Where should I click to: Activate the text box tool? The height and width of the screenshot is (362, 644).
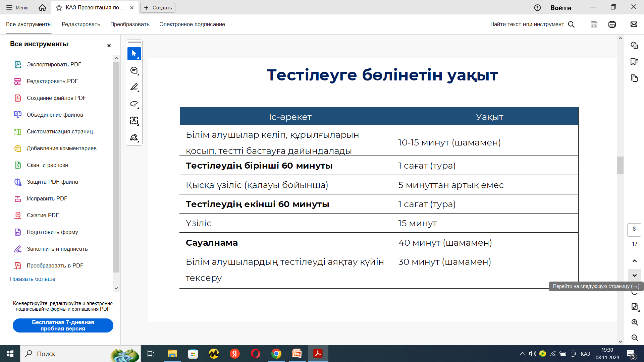coord(134,121)
